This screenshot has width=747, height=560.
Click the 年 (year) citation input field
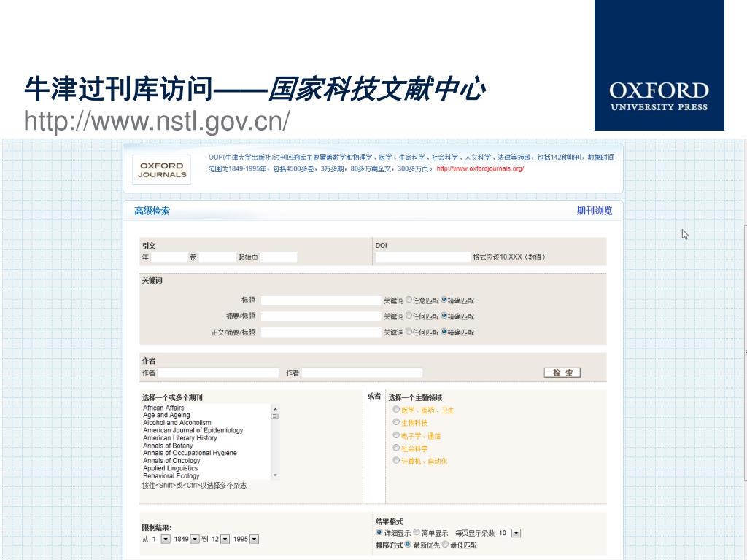click(169, 257)
